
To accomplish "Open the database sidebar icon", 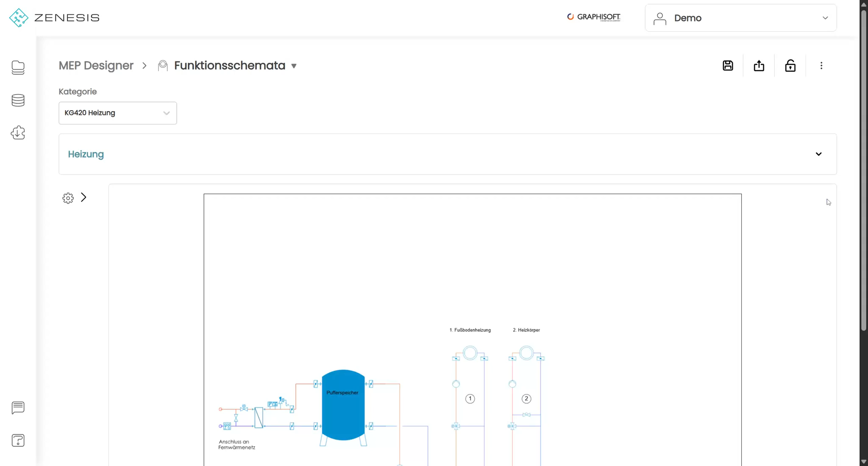I will click(x=18, y=100).
